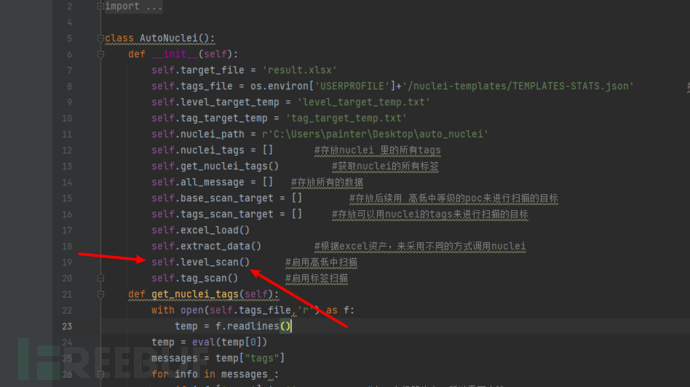Place cursor on self.level_scan() call
This screenshot has height=387, width=690.
pyautogui.click(x=201, y=262)
